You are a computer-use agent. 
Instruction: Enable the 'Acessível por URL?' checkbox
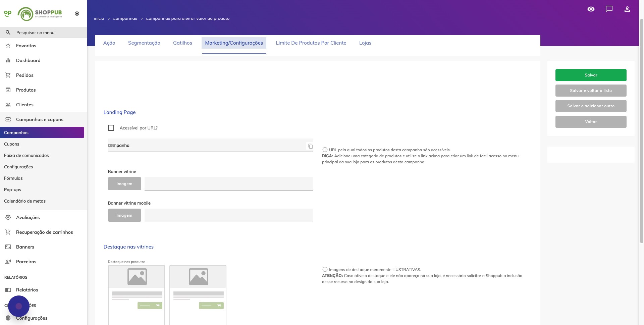(x=111, y=128)
